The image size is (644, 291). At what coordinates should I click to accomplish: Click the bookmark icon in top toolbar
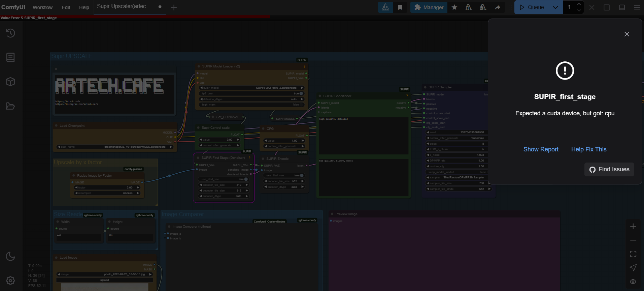point(400,7)
